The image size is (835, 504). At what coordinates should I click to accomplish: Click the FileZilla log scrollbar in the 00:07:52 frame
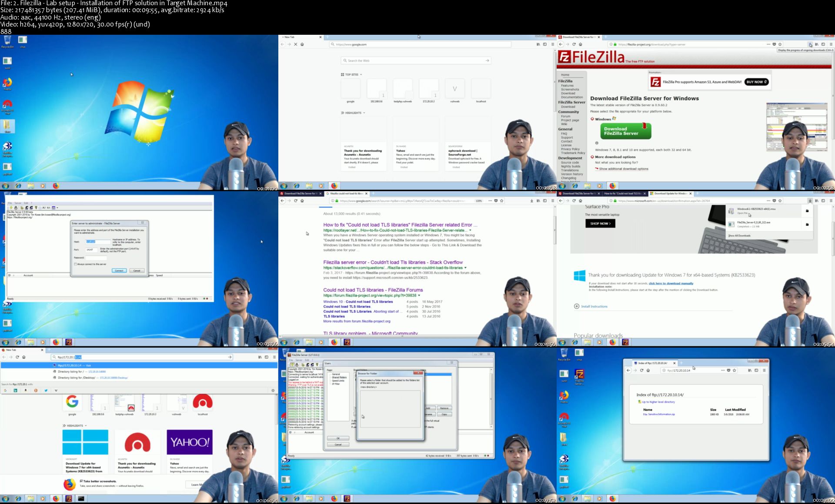pos(491,398)
